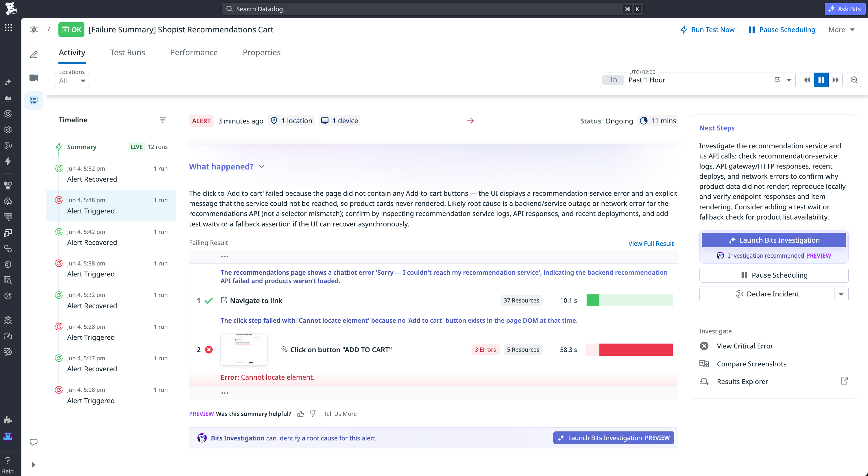Click the lightning bolt navigation icon
868x476 pixels.
point(8,161)
